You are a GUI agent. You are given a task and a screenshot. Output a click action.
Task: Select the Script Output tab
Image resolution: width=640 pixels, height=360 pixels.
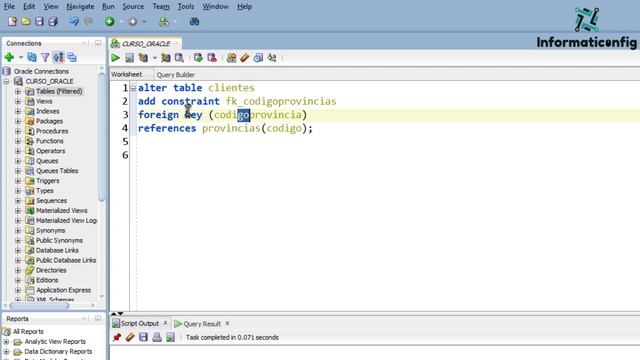coord(140,323)
